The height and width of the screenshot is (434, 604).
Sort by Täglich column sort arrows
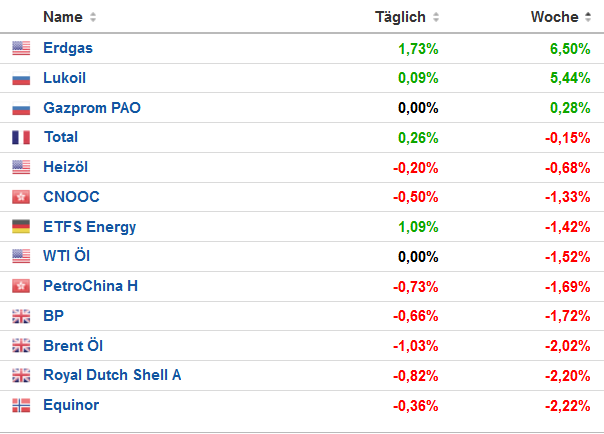point(436,18)
